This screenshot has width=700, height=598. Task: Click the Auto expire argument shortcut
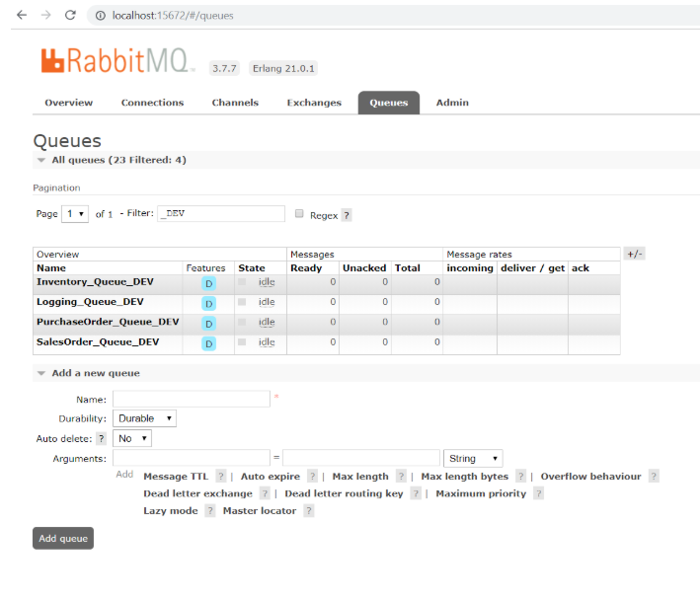point(271,477)
